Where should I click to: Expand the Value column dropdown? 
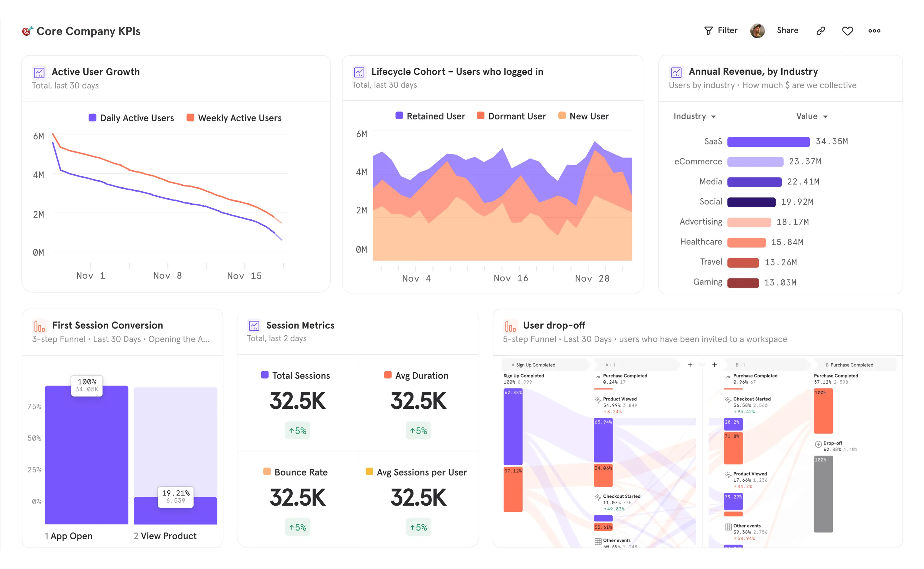(x=812, y=116)
